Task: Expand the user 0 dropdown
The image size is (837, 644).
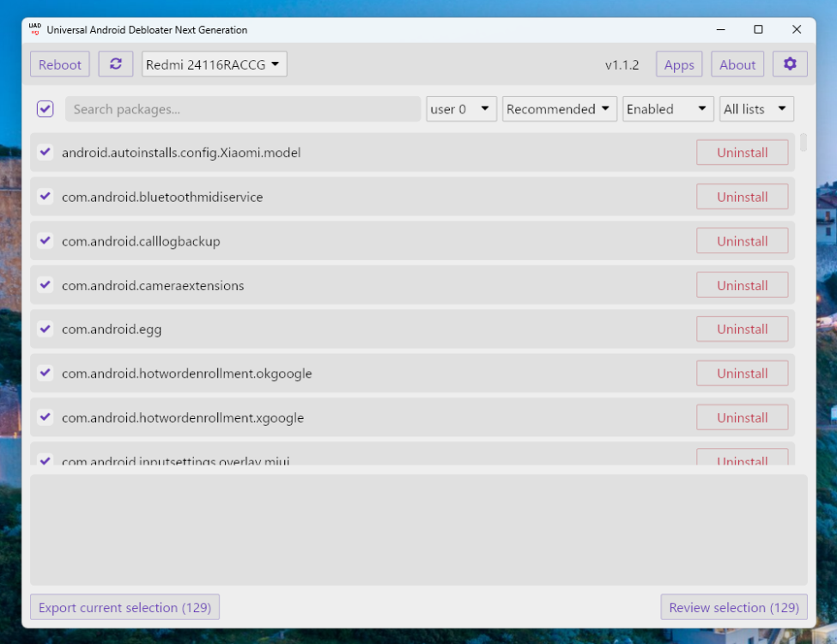Action: click(x=461, y=109)
